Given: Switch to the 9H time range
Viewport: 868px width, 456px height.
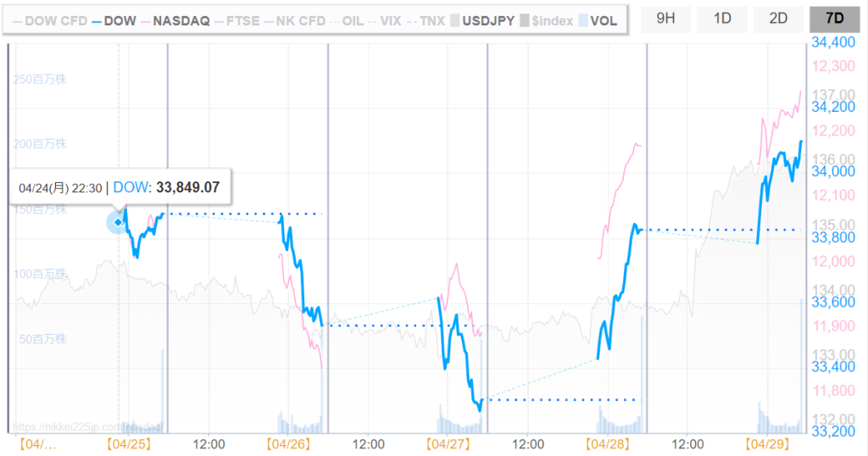Looking at the screenshot, I should [x=665, y=19].
